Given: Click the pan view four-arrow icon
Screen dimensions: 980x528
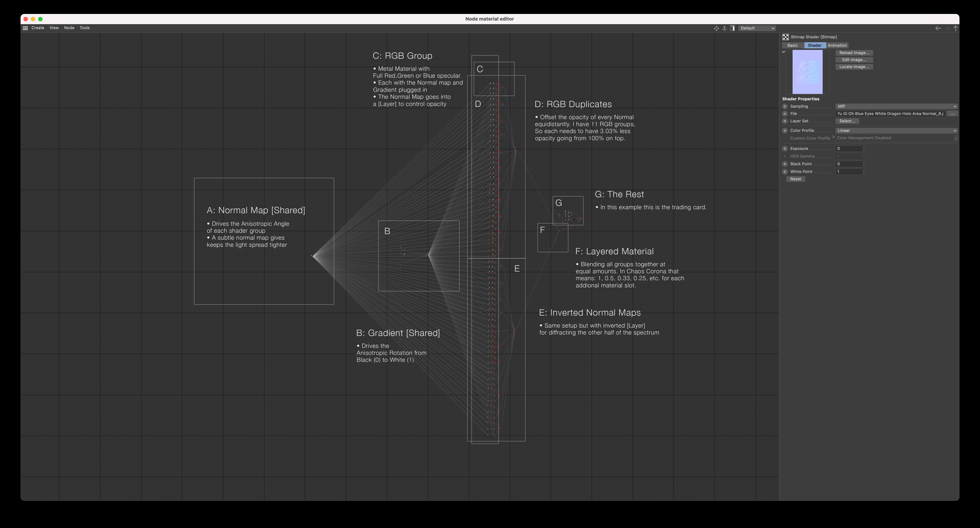Looking at the screenshot, I should tap(716, 28).
